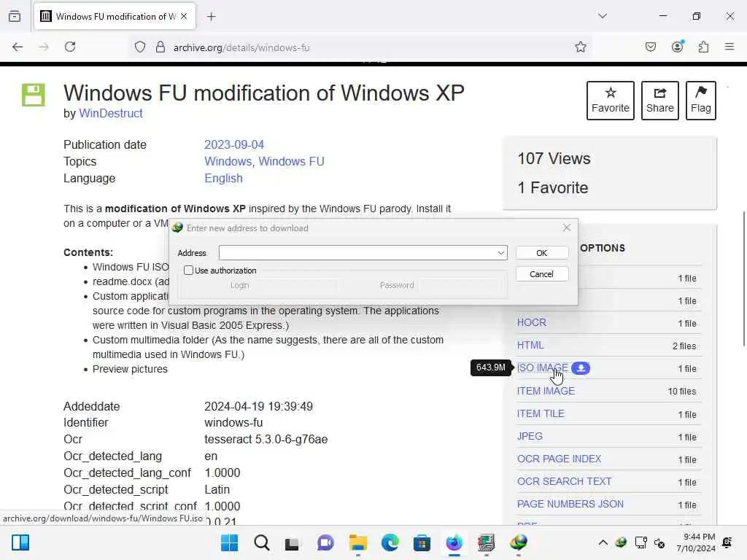The image size is (747, 560).
Task: Open Windows Widgets panel in taskbar
Action: (20, 542)
